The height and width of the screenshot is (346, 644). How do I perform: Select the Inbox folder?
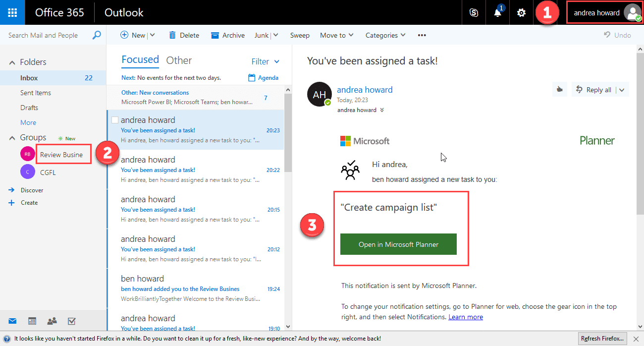click(53, 78)
